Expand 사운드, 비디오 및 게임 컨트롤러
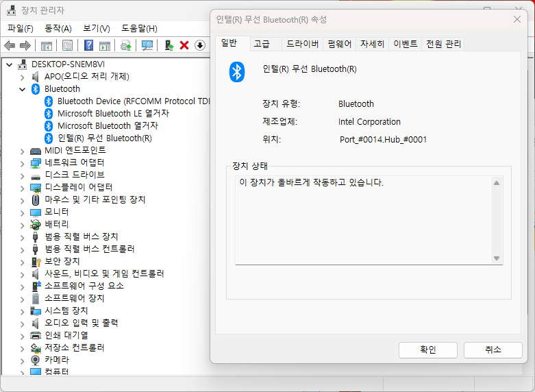The image size is (535, 392). click(x=23, y=275)
